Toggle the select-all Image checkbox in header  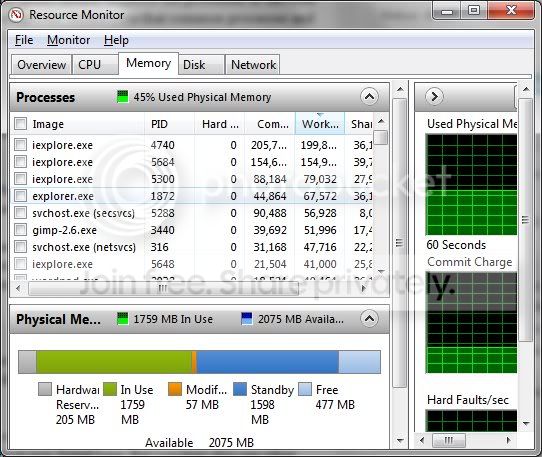point(21,123)
